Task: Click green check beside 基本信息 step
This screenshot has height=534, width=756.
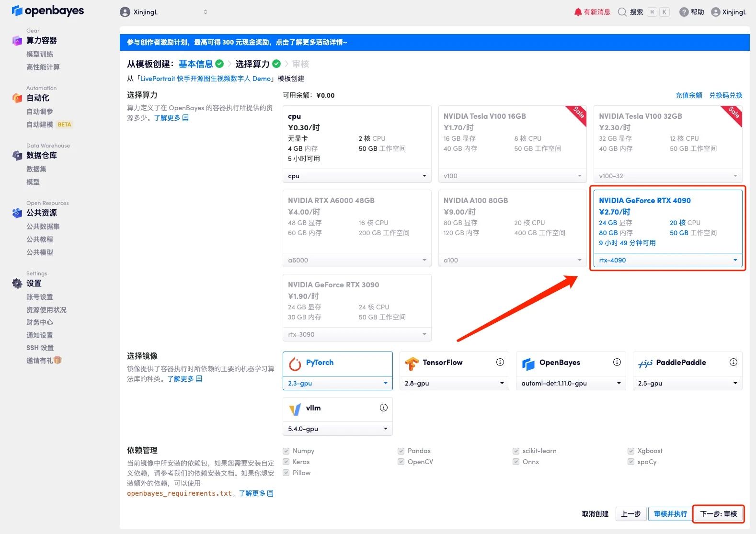Action: [219, 64]
